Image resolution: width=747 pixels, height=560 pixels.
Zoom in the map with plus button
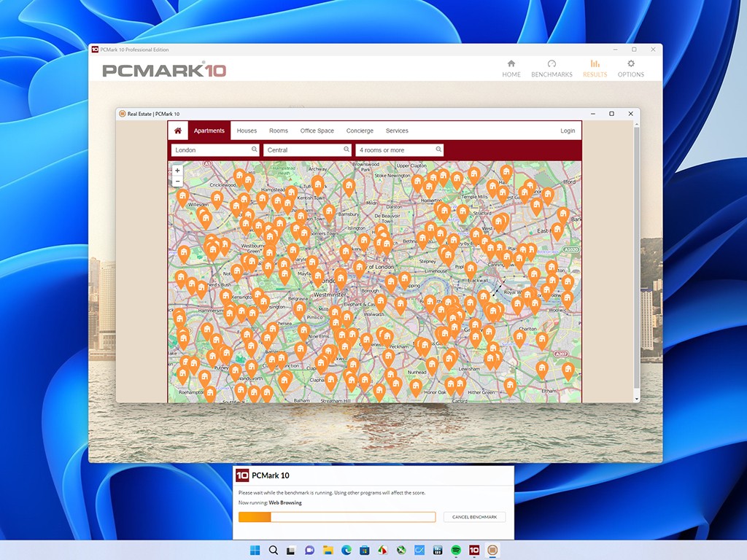click(x=177, y=171)
